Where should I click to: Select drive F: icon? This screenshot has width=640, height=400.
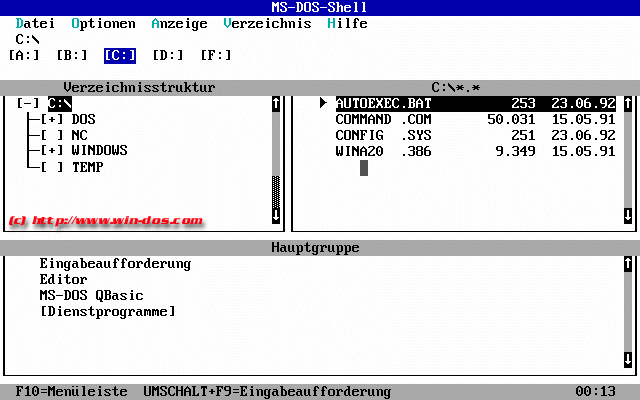point(216,55)
